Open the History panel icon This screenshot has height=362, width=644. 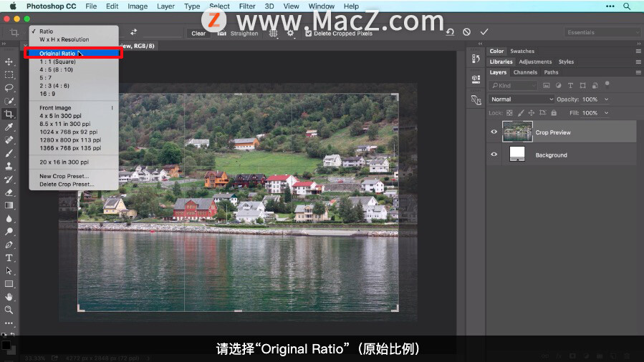(476, 59)
